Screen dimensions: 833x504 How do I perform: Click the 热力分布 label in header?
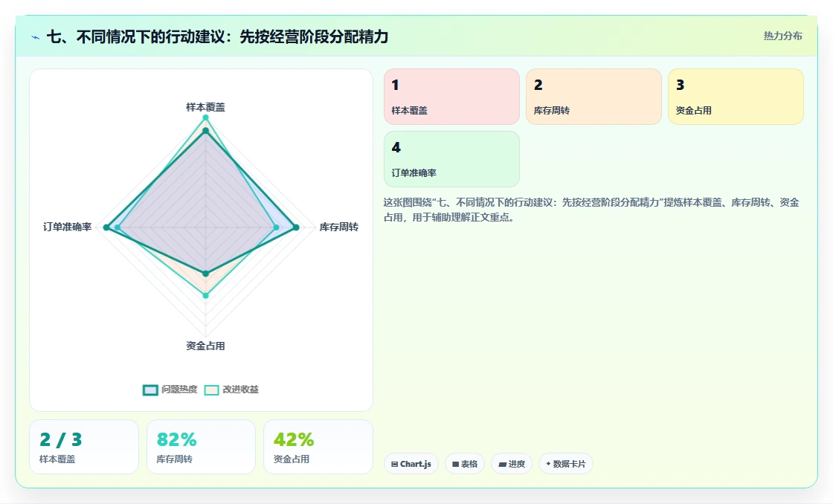[783, 36]
